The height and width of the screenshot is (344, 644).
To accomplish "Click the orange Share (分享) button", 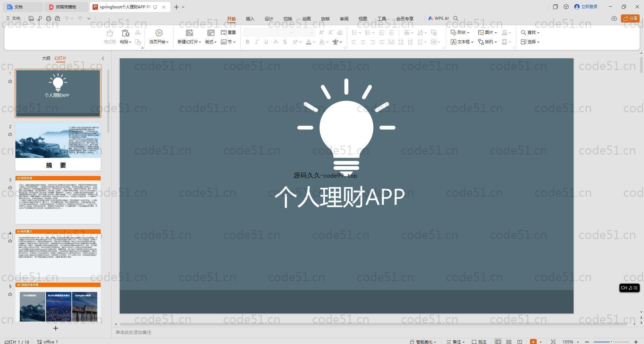I will [630, 18].
